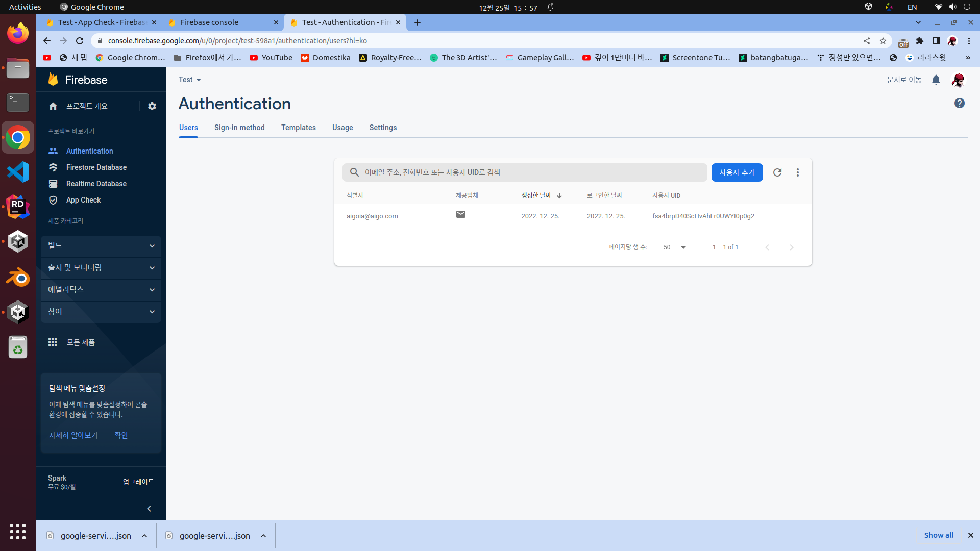Bookmark this page with star icon

[x=883, y=41]
